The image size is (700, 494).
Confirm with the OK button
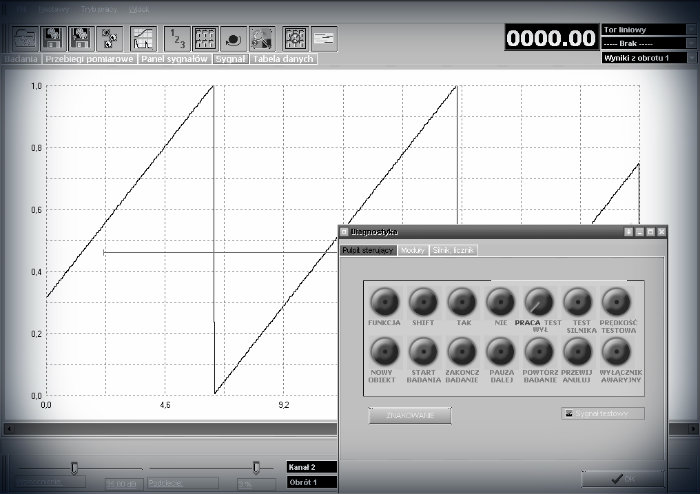(622, 479)
